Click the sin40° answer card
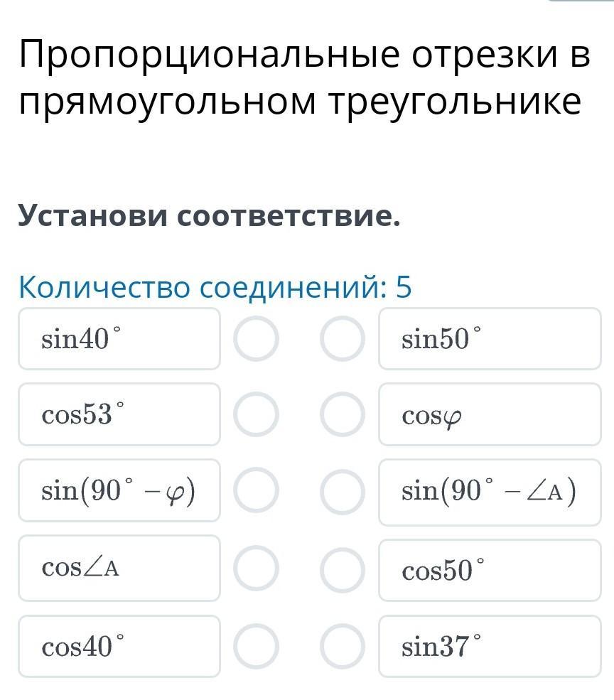The height and width of the screenshot is (700, 614). (x=119, y=339)
